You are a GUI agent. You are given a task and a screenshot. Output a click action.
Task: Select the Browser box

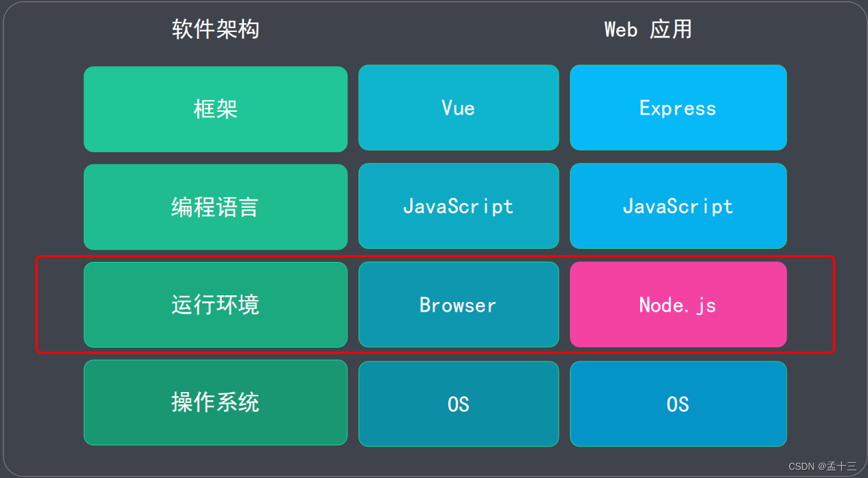point(459,304)
